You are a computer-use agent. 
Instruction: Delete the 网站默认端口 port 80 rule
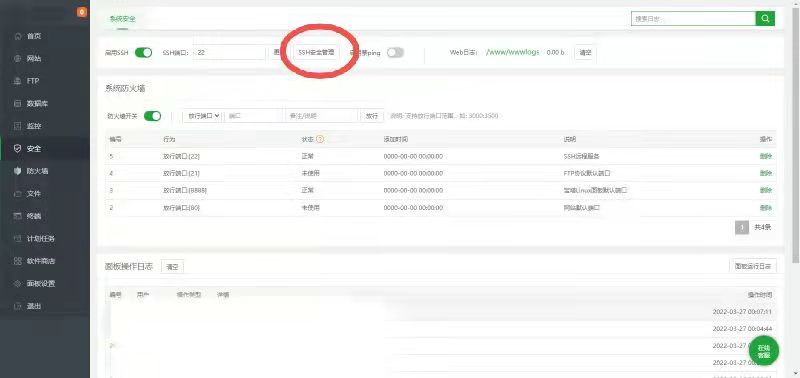(x=765, y=208)
